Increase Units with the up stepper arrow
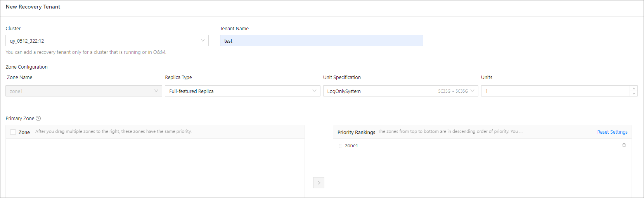Viewport: 644px width, 198px height. [634, 88]
